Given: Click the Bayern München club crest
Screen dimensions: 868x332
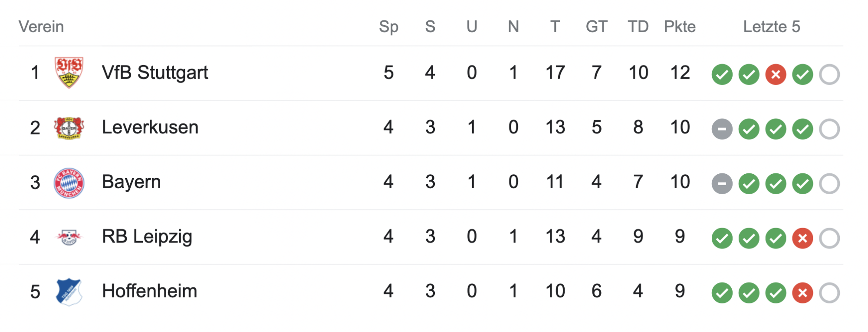Looking at the screenshot, I should point(69,183).
